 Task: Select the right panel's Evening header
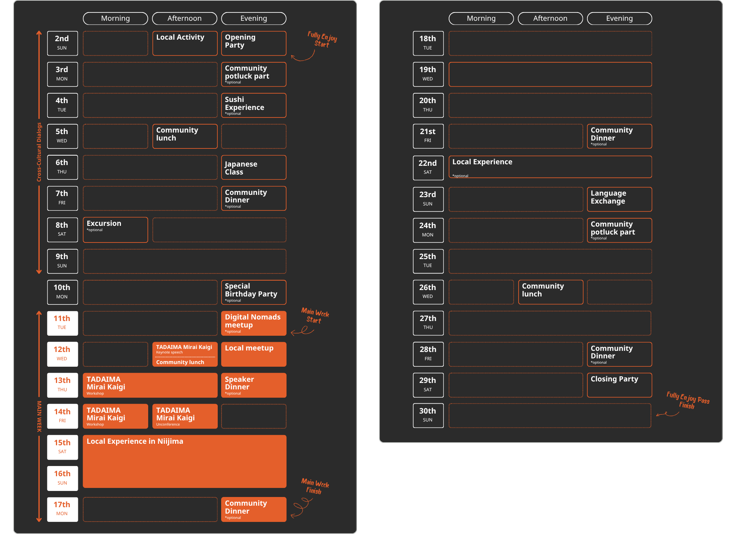point(619,19)
